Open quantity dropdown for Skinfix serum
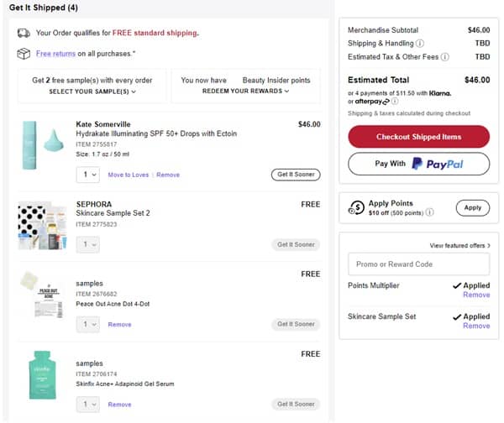Screen dimensions: 504x423 (87, 404)
